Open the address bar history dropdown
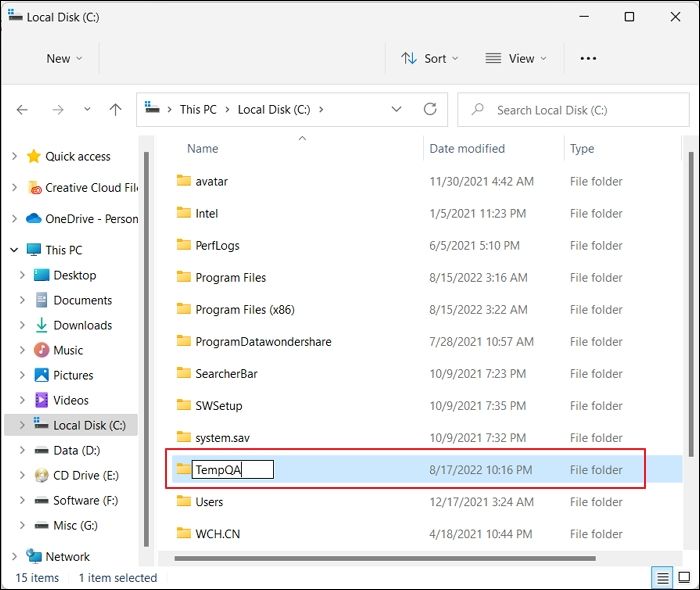 point(396,109)
